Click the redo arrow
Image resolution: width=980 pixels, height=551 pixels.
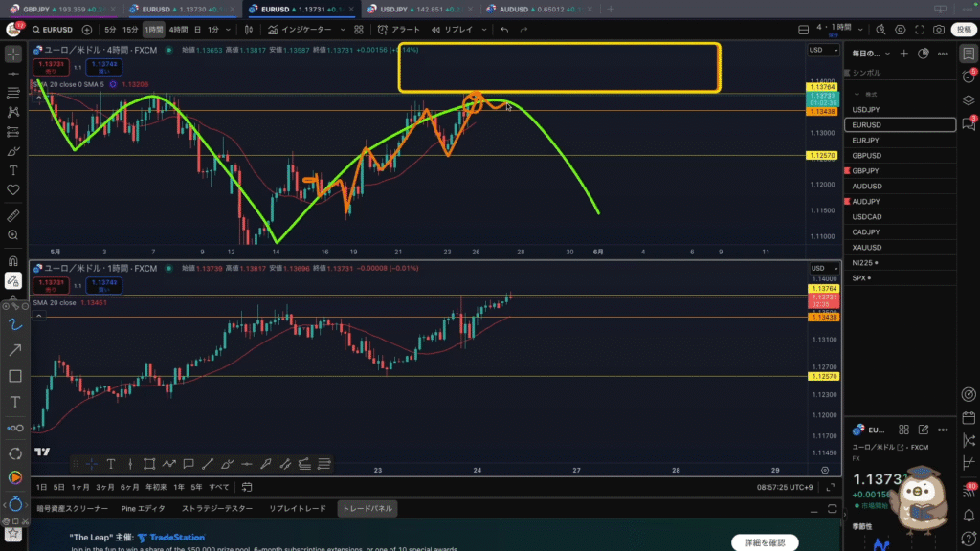pos(523,30)
